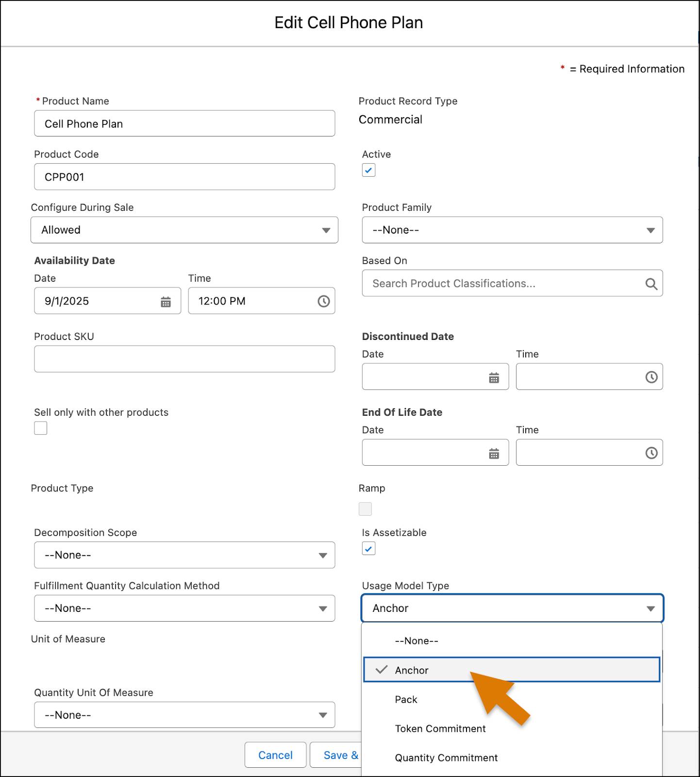Image resolution: width=700 pixels, height=777 pixels.
Task: Edit the Product Code field
Action: [x=184, y=177]
